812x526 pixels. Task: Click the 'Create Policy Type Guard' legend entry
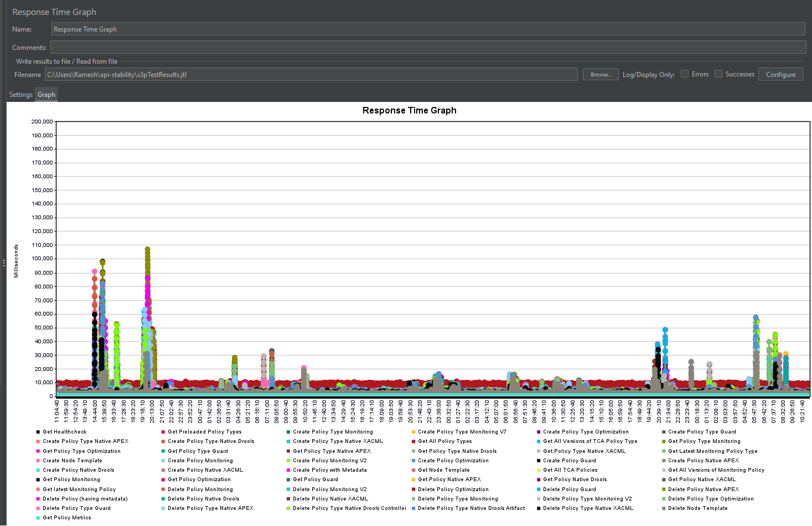point(702,432)
